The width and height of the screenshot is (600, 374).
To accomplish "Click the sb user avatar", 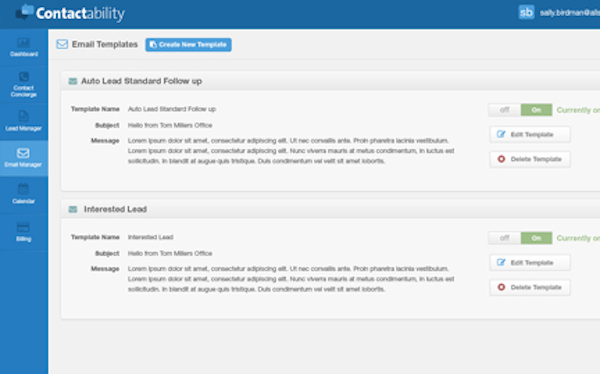I will click(x=526, y=12).
